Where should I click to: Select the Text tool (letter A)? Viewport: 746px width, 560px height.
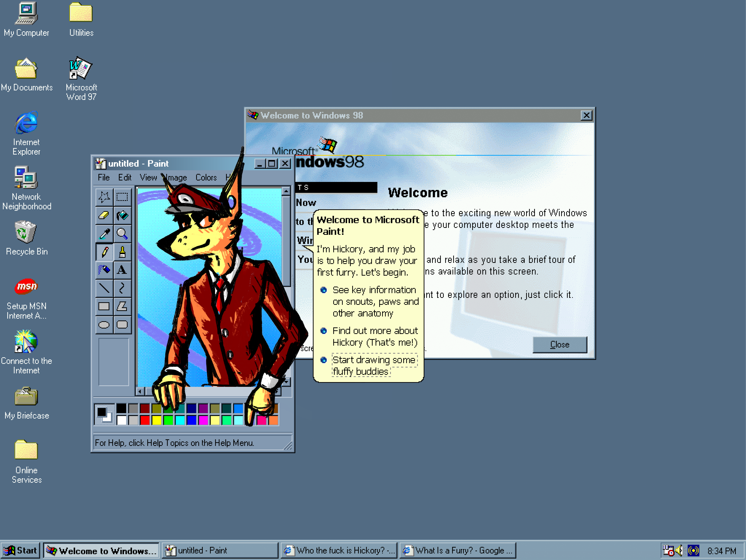pyautogui.click(x=122, y=270)
